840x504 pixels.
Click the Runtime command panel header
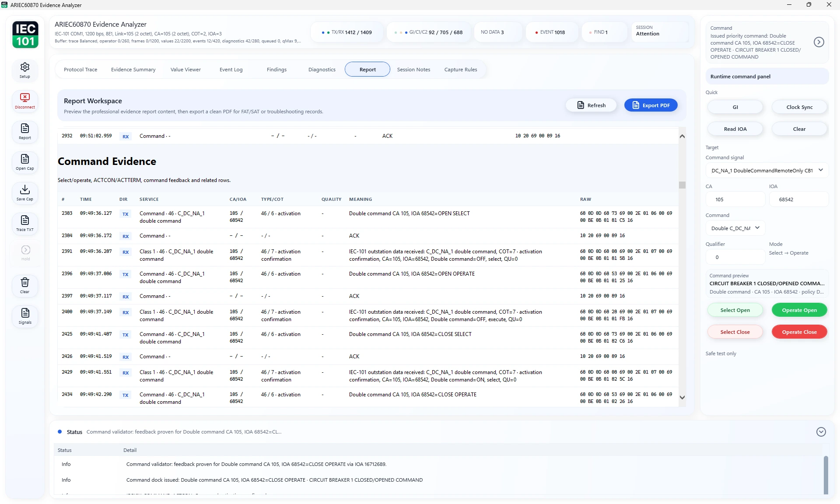point(767,77)
